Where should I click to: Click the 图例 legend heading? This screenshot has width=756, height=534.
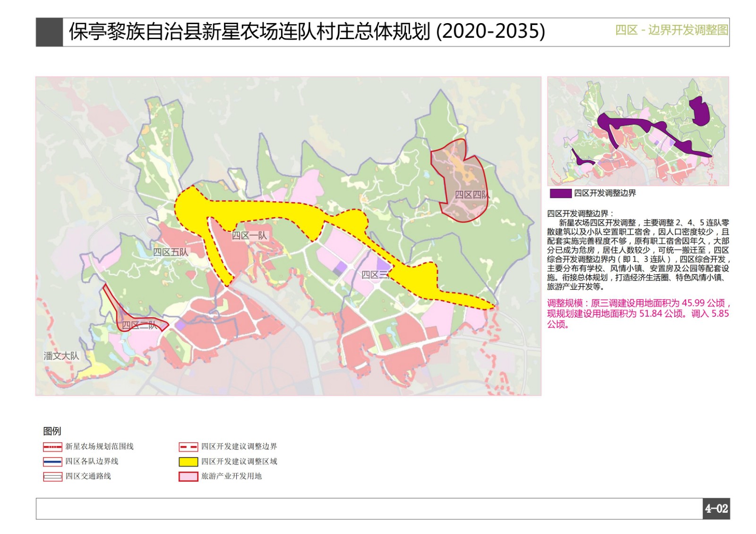[x=52, y=431]
